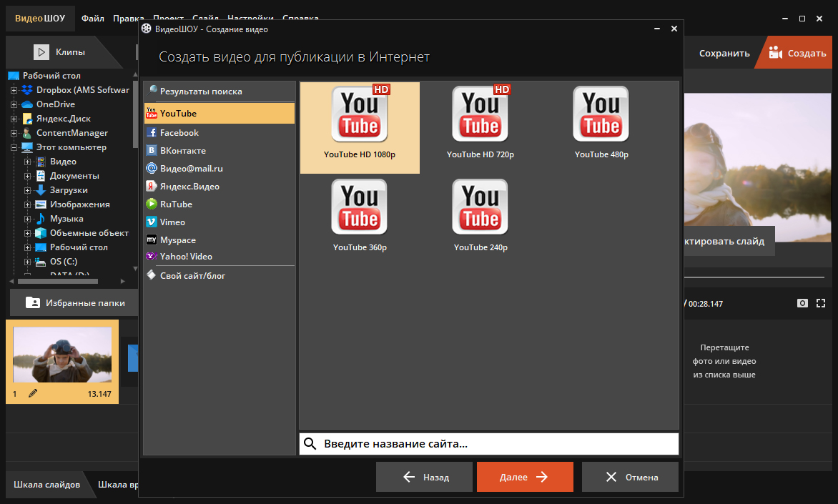Click the folder tree horizontal scrollbar
The height and width of the screenshot is (504, 838).
tap(58, 281)
